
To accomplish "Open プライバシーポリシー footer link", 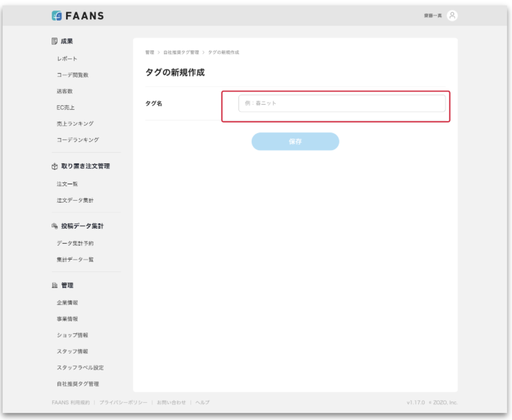I will 123,402.
